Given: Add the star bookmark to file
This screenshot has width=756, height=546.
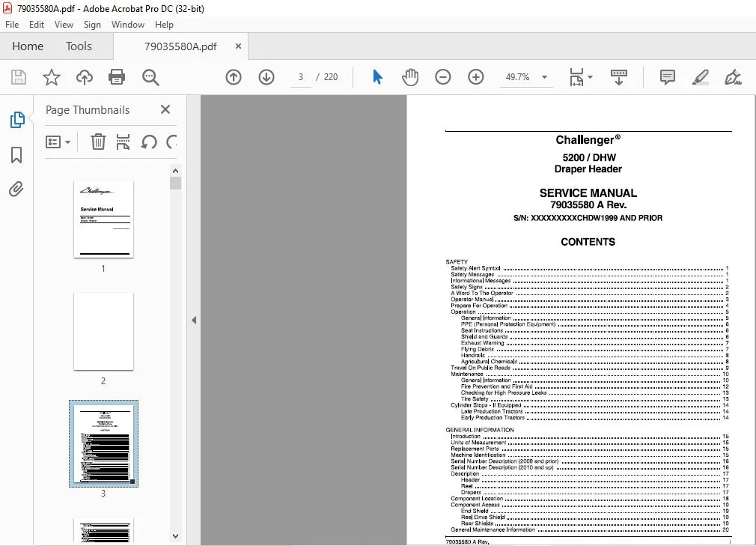Looking at the screenshot, I should (52, 77).
